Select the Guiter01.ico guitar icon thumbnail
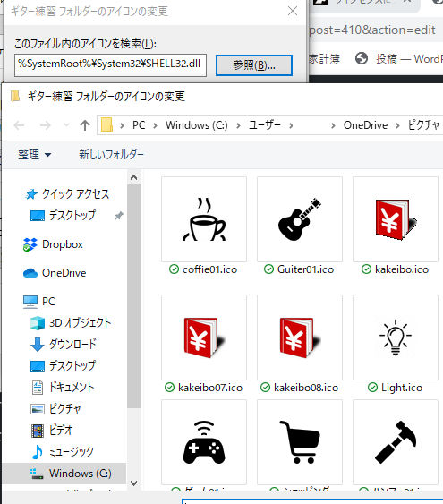The width and height of the screenshot is (443, 504). tap(300, 219)
